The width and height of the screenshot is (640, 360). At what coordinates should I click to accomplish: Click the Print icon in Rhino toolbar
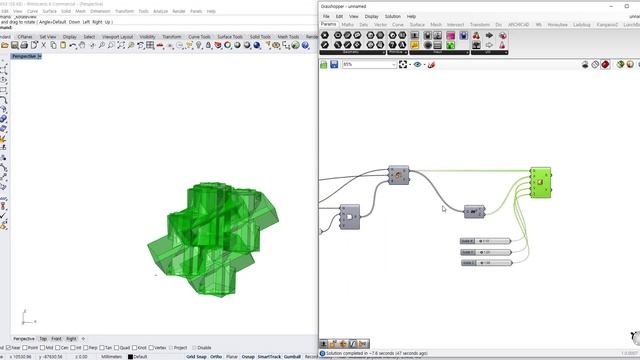click(x=24, y=45)
